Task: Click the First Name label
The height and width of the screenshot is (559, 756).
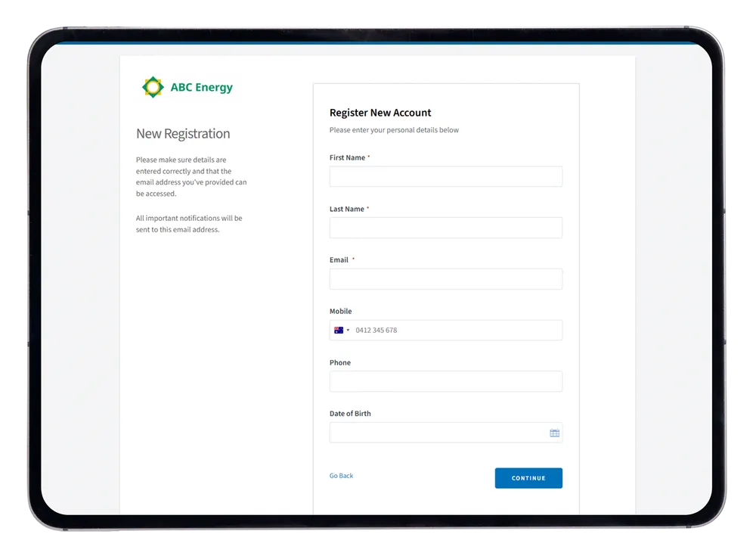Action: (347, 158)
